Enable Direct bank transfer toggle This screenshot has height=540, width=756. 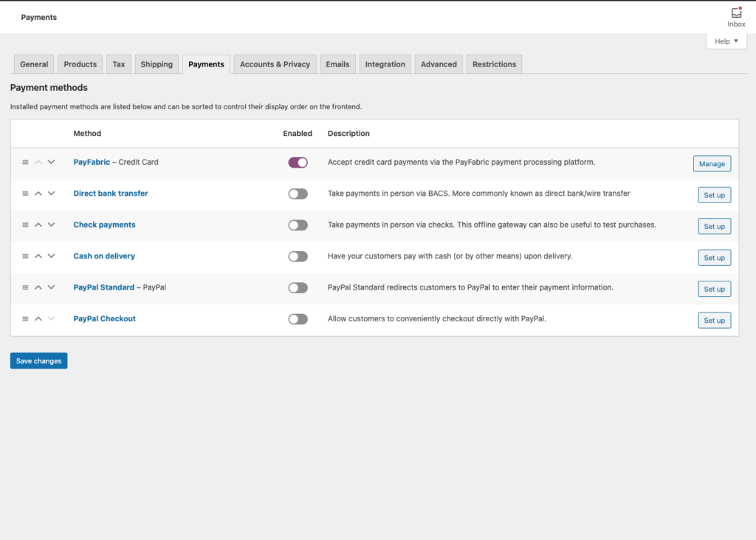click(298, 194)
